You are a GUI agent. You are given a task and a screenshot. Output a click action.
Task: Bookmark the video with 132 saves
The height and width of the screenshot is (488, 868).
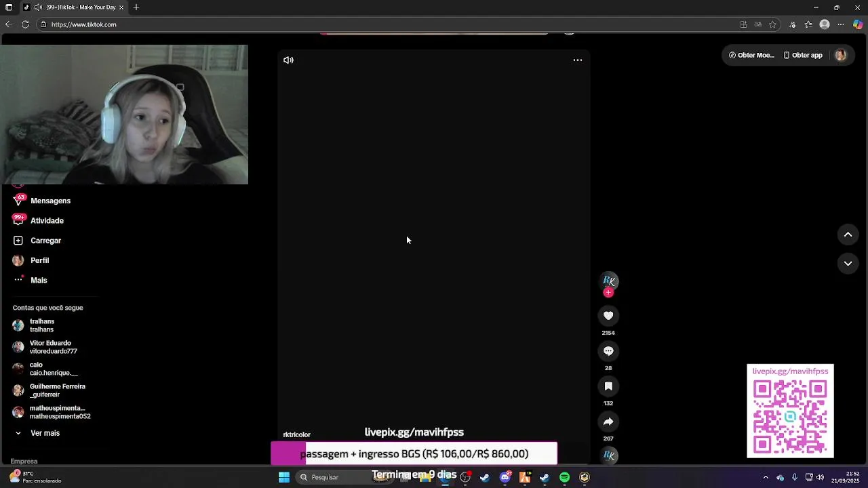(608, 386)
